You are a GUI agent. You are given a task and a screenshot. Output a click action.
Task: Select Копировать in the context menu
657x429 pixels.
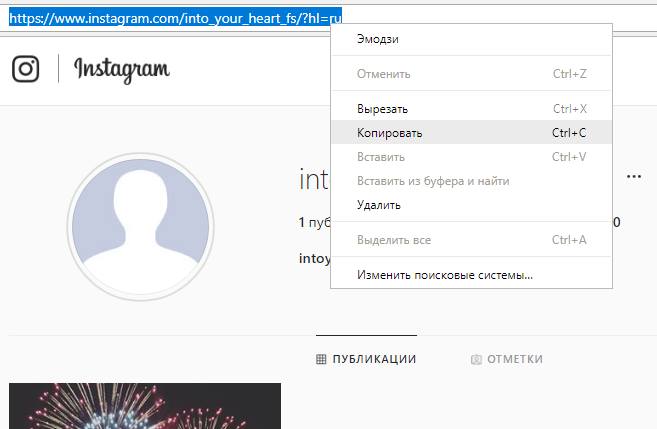click(x=471, y=133)
